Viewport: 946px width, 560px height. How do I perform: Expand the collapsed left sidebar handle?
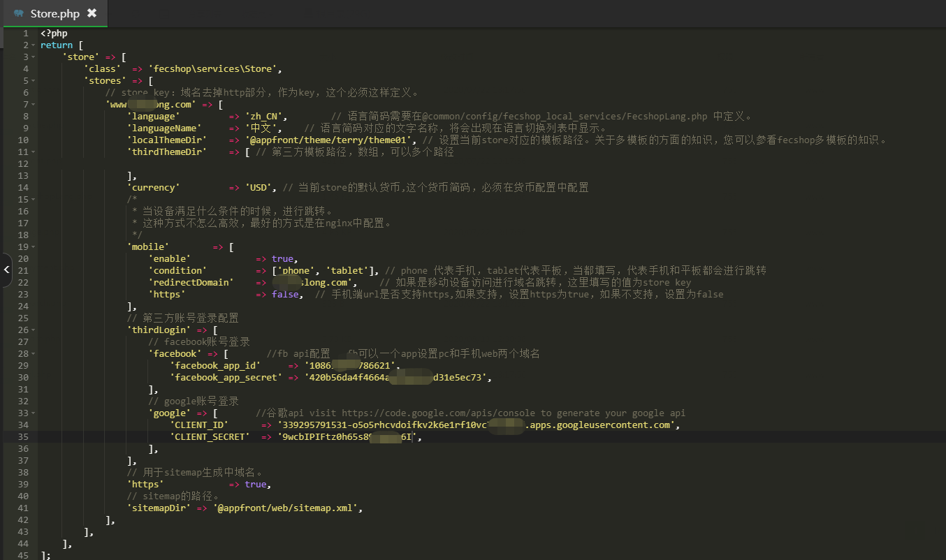click(x=6, y=270)
